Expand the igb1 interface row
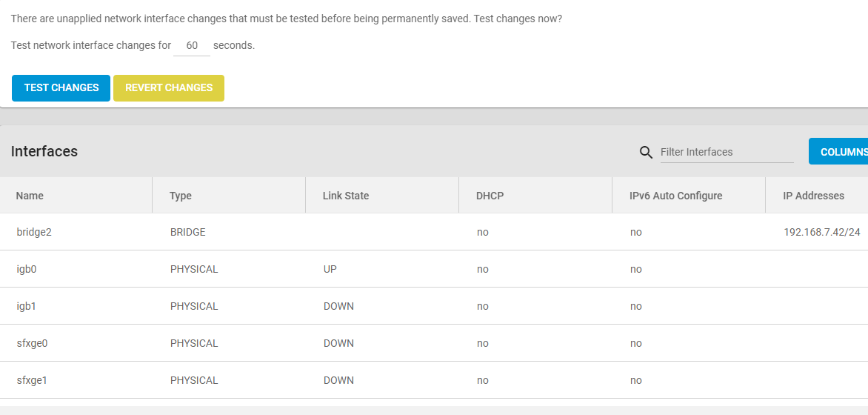Screen dimensions: 868x415 434,306
